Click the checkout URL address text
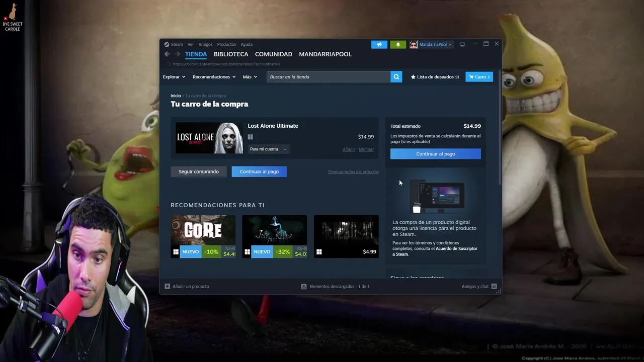644x362 pixels. click(x=226, y=64)
